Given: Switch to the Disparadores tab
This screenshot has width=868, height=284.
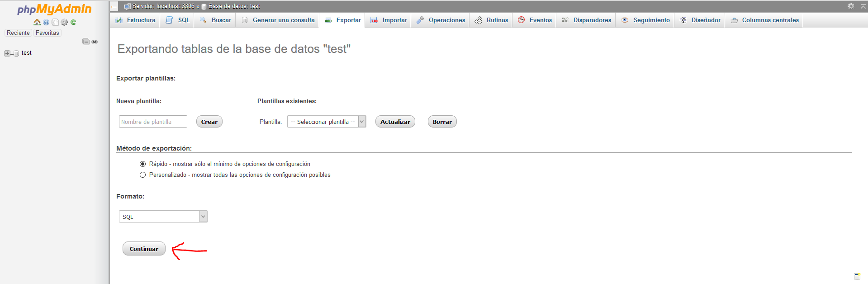Looking at the screenshot, I should [586, 20].
